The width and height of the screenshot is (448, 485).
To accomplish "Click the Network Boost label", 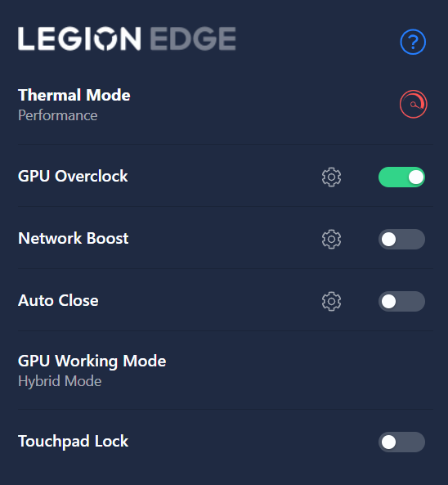I will click(74, 238).
